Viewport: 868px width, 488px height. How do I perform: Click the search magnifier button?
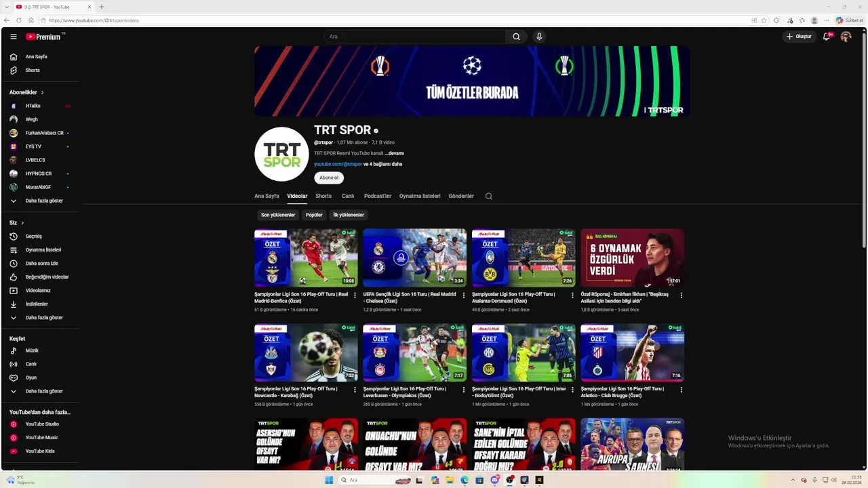coord(516,37)
